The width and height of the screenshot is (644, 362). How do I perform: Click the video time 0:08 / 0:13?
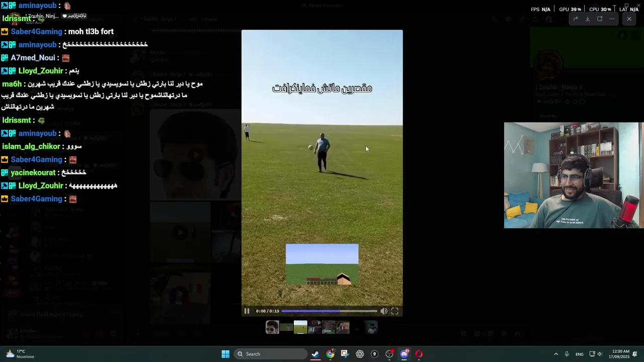pos(267,311)
